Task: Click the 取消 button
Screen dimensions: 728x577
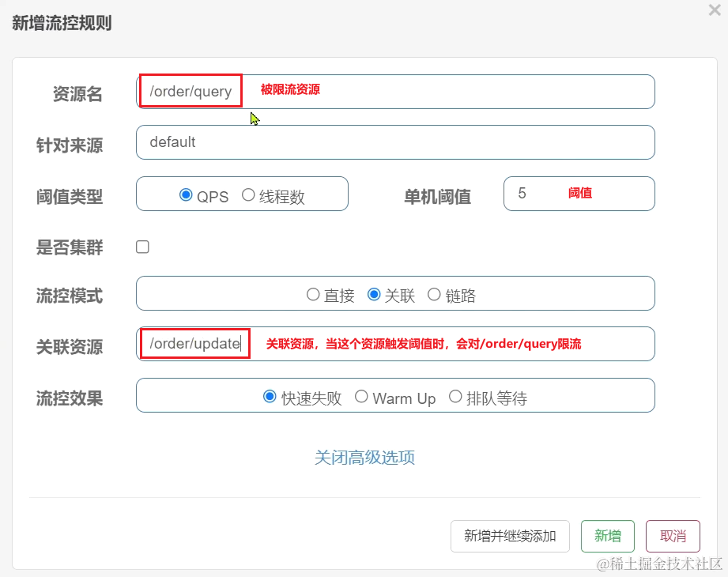Action: click(673, 536)
